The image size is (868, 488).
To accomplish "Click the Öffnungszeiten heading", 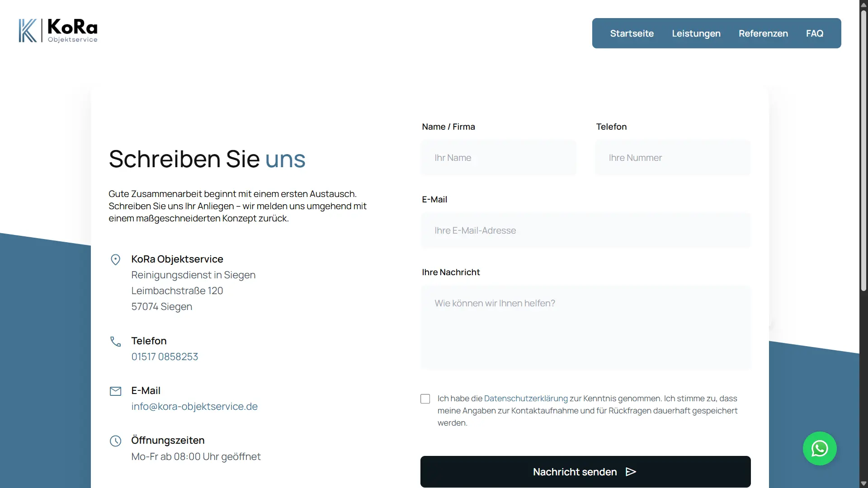I will pyautogui.click(x=168, y=440).
